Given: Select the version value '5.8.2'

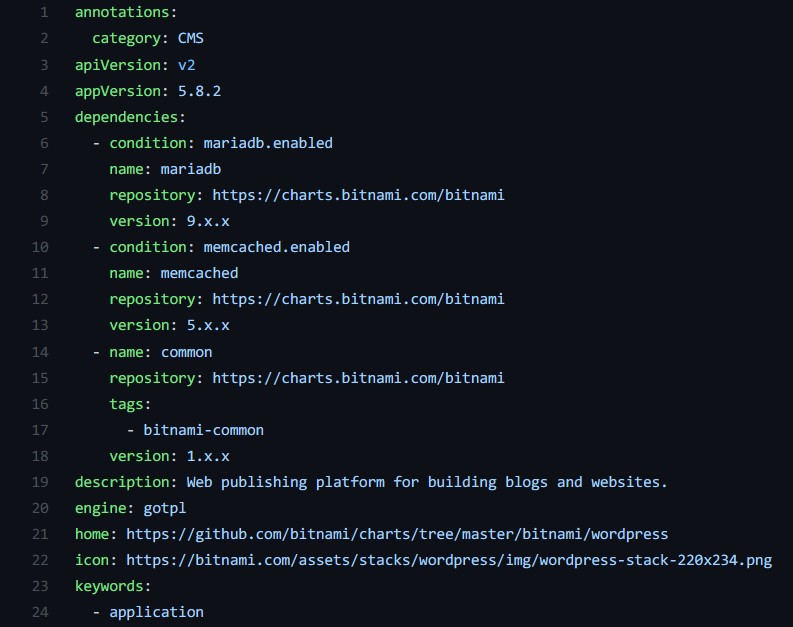Looking at the screenshot, I should coord(199,91).
